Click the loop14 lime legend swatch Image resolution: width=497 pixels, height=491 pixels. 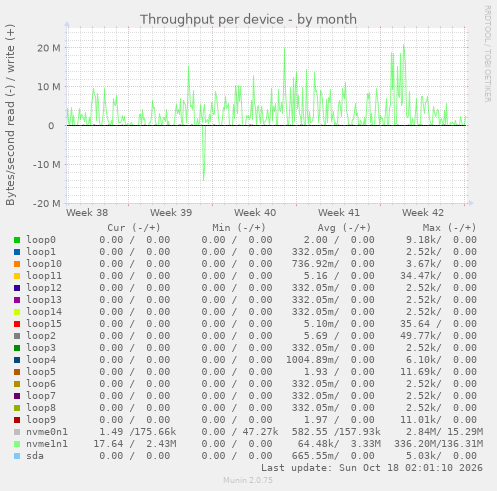(17, 312)
